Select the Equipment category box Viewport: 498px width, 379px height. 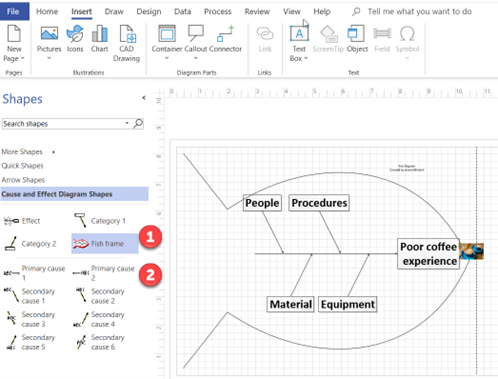pos(348,304)
